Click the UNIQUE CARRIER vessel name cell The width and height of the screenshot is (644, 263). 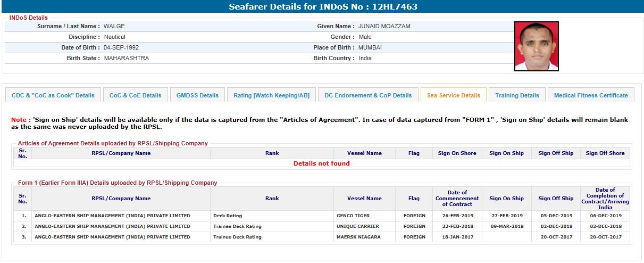(x=357, y=226)
